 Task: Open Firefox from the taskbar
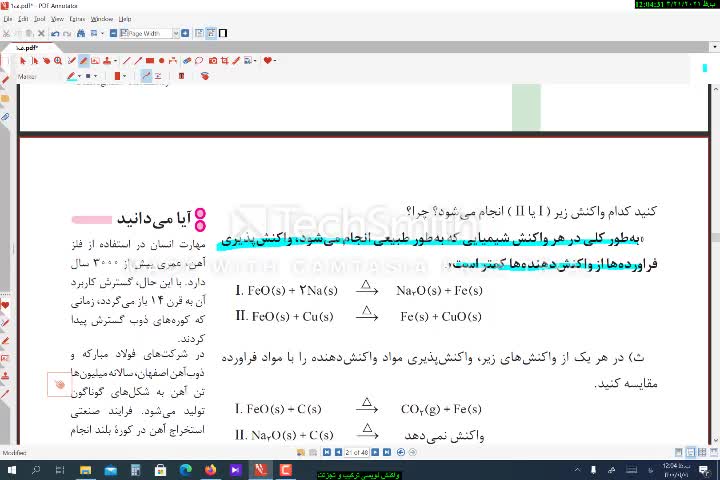(211, 469)
